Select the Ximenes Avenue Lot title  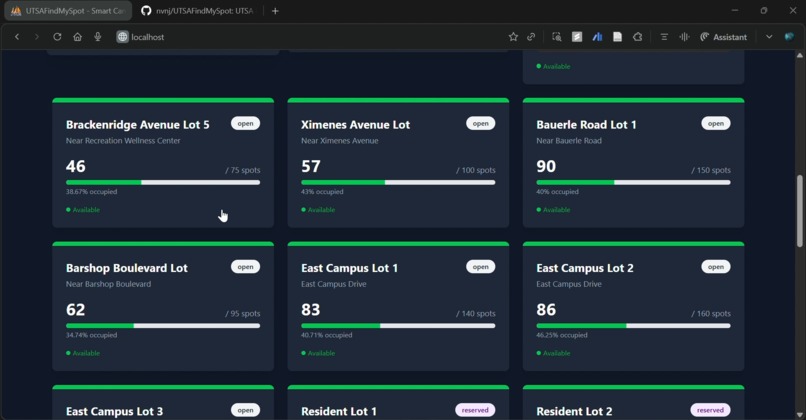pyautogui.click(x=356, y=125)
